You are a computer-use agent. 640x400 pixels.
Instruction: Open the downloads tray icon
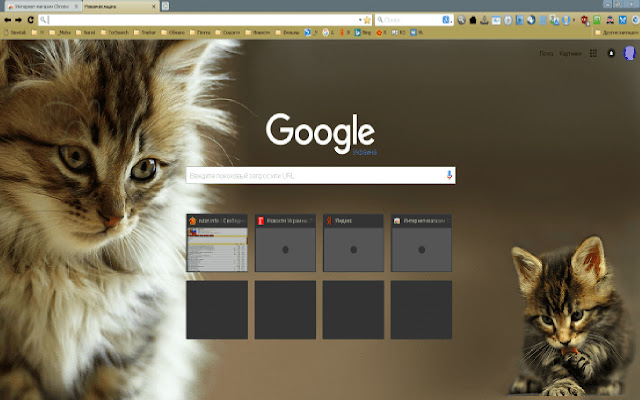pos(484,20)
